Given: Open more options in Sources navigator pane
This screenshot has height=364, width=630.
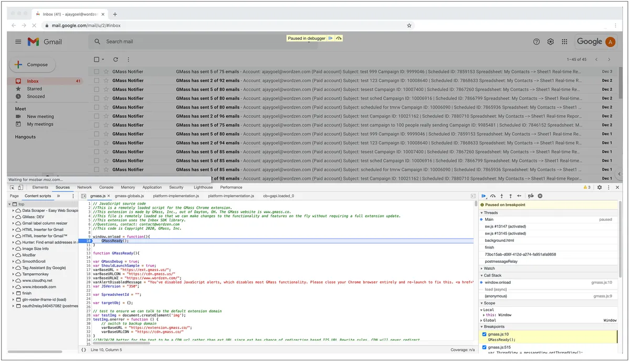Looking at the screenshot, I should pyautogui.click(x=73, y=196).
